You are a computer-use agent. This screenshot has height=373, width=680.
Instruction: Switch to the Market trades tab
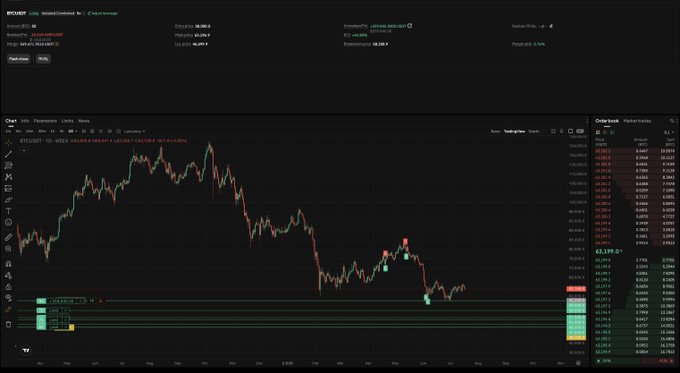tap(637, 121)
